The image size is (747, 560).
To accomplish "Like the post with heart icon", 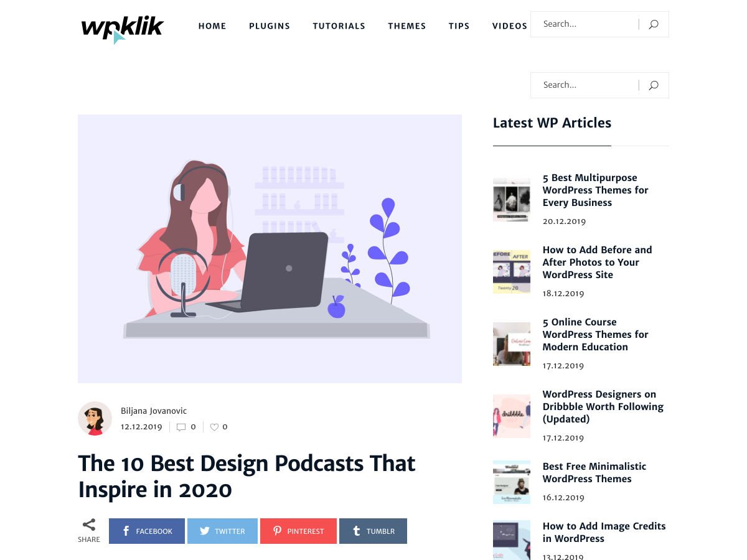I will [214, 427].
